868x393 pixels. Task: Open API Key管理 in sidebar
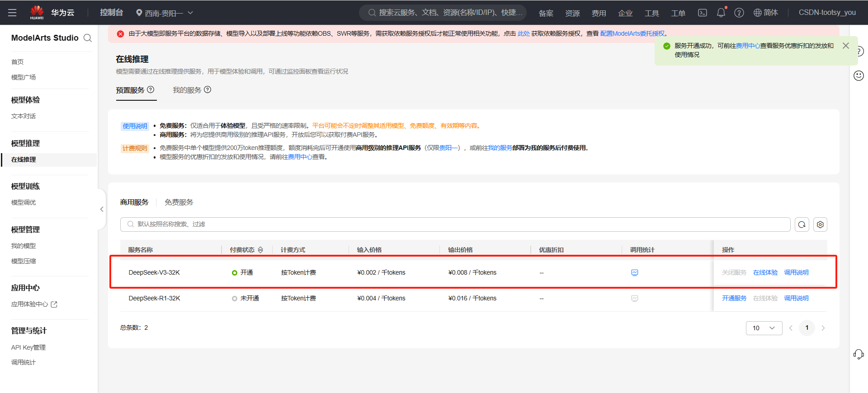point(28,347)
